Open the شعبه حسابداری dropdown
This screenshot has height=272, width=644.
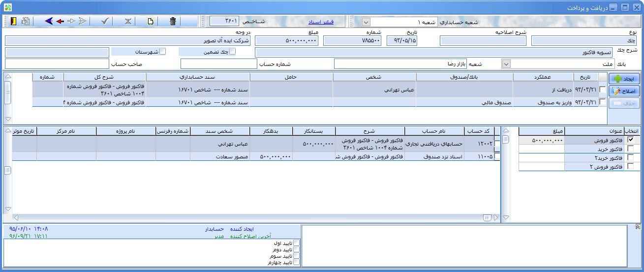click(366, 22)
